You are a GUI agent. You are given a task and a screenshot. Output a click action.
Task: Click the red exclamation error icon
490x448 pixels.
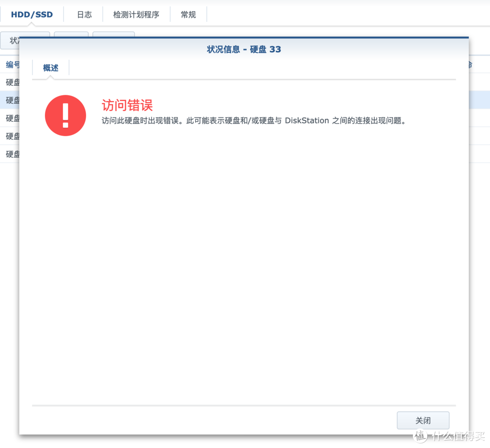coord(66,116)
